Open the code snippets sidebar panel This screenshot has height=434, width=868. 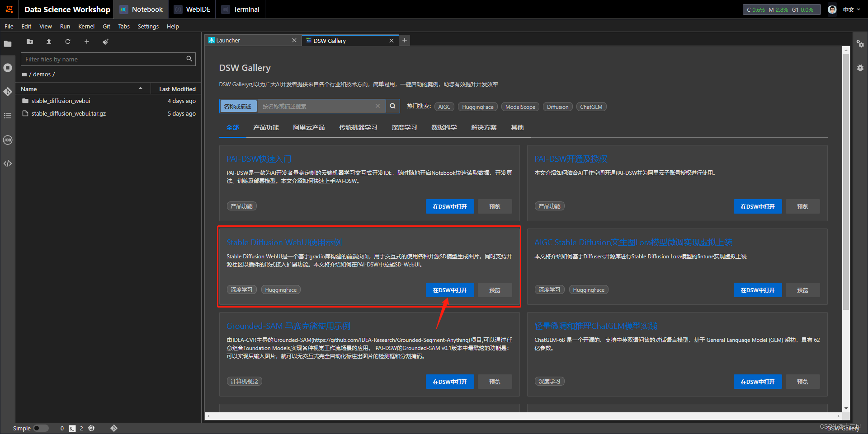pos(8,163)
